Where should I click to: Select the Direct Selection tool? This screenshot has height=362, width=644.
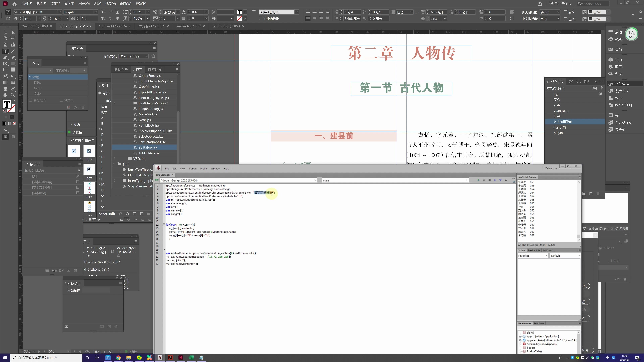(x=13, y=33)
